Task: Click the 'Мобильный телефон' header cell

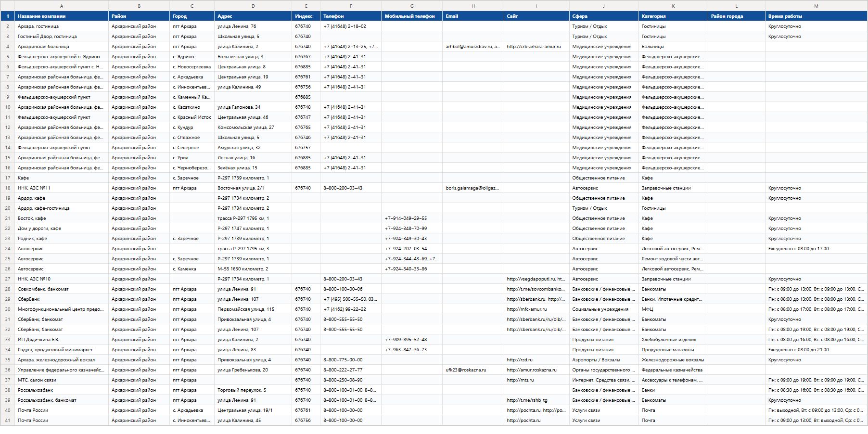Action: 412,16
